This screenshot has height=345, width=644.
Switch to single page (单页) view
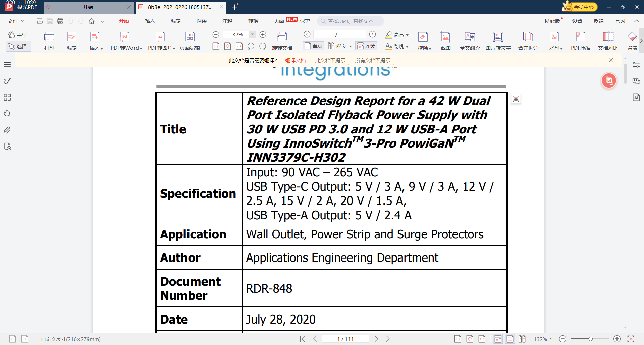pyautogui.click(x=313, y=46)
